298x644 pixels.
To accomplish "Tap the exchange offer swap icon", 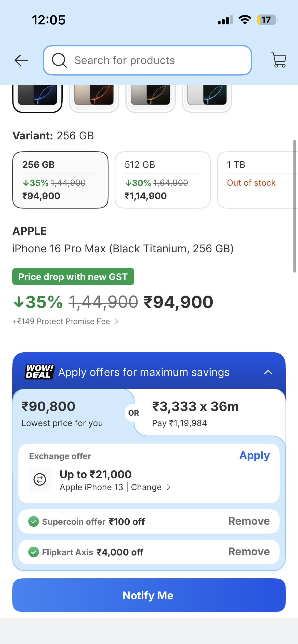I will click(40, 479).
